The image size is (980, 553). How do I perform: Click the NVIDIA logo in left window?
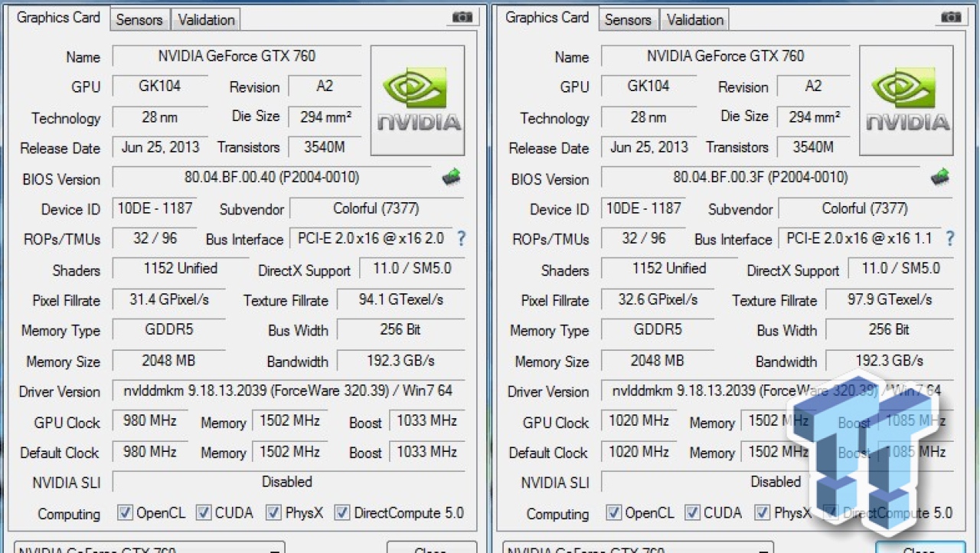[x=417, y=100]
